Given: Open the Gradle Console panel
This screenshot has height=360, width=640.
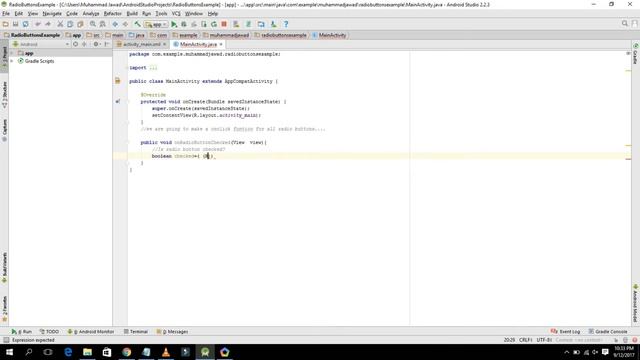Looking at the screenshot, I should (x=608, y=331).
